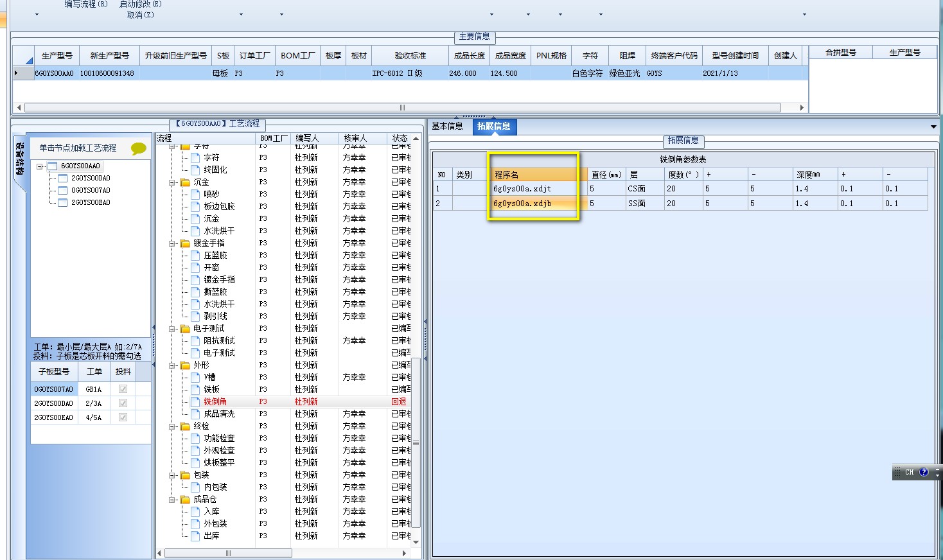Collapse the 6G0YS00AA0 root node

tap(40, 166)
